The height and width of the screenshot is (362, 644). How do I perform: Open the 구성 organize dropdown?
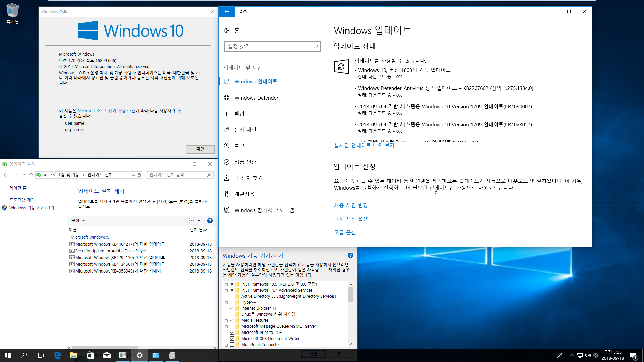(78, 221)
